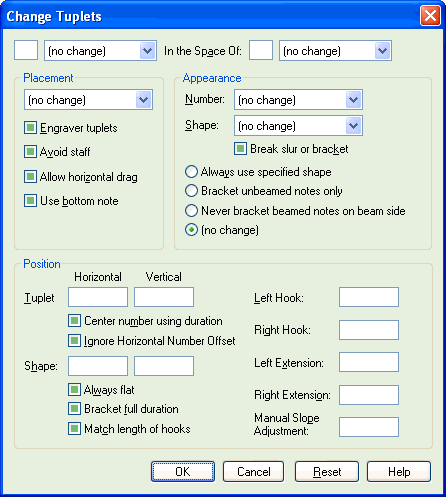Screen dimensions: 446x497
Task: Open the Placement dropdown list
Action: tap(88, 99)
